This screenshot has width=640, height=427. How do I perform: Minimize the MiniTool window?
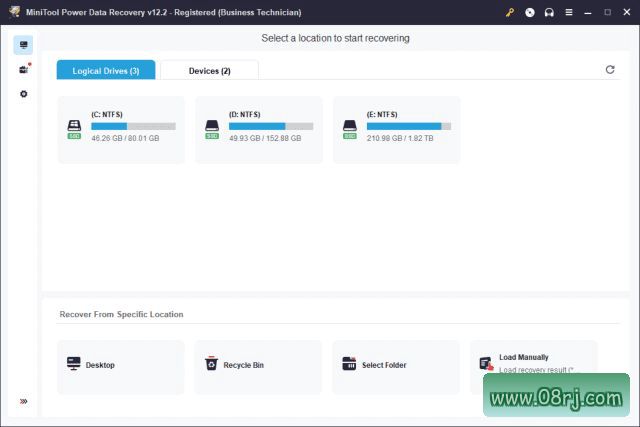click(588, 13)
